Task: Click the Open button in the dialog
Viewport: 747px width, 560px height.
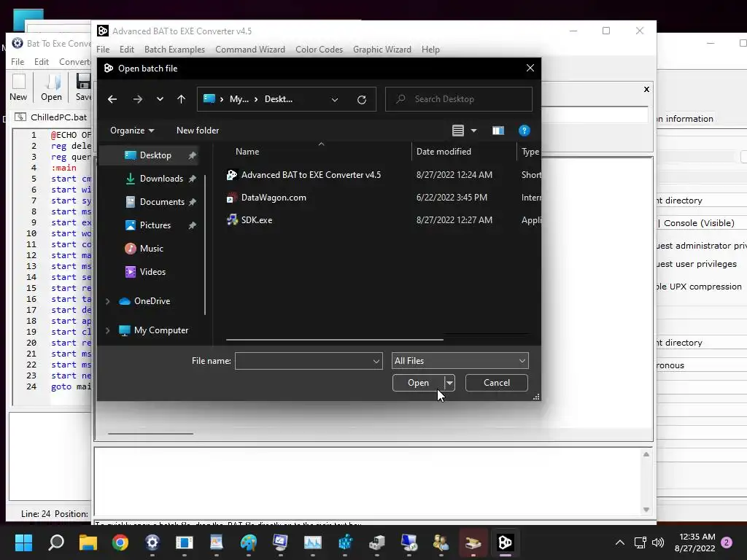Action: pos(418,383)
